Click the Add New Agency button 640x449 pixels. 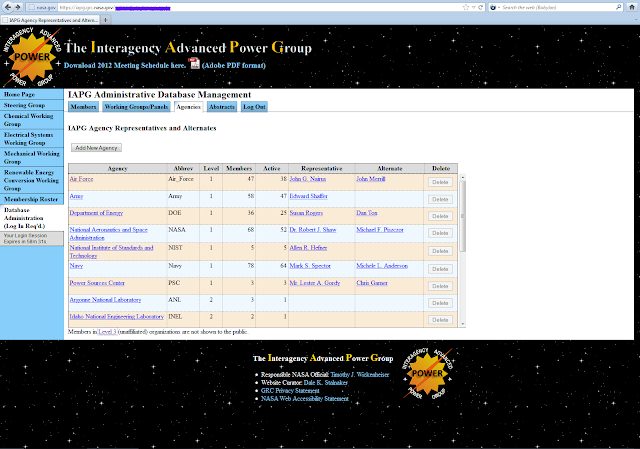click(x=96, y=148)
